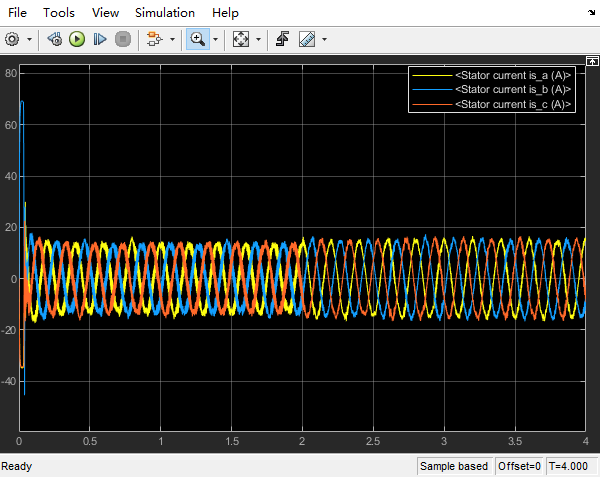Toggle the Cursor Measurements ruler tool

(306, 39)
